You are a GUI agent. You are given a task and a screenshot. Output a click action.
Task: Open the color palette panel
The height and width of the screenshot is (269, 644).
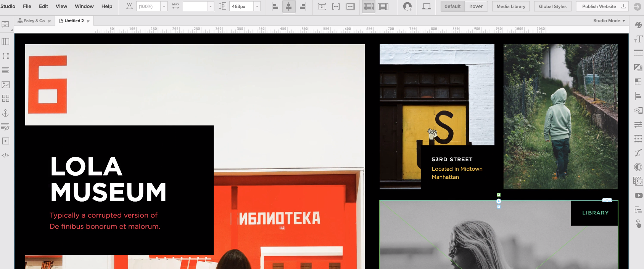(x=638, y=25)
